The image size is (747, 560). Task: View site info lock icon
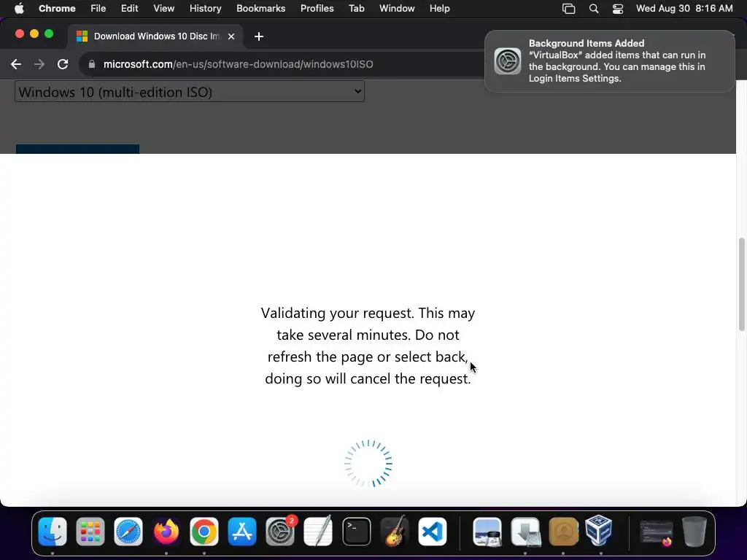(x=92, y=64)
